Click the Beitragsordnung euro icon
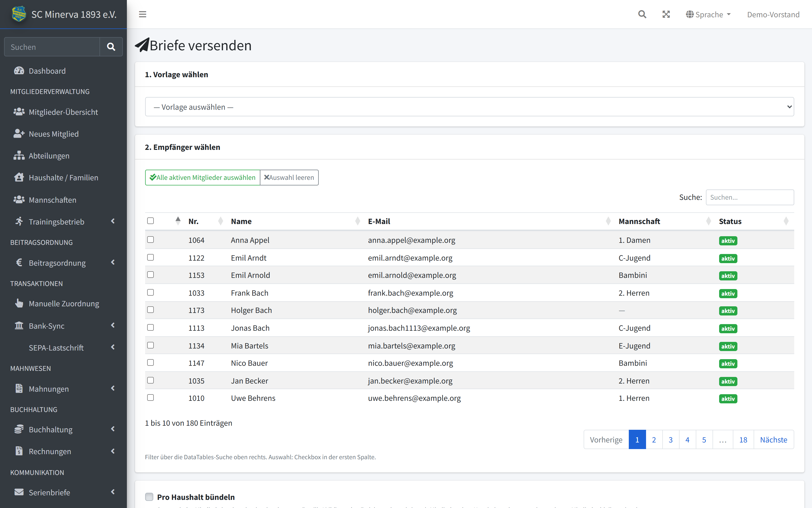Image resolution: width=812 pixels, height=508 pixels. tap(19, 262)
